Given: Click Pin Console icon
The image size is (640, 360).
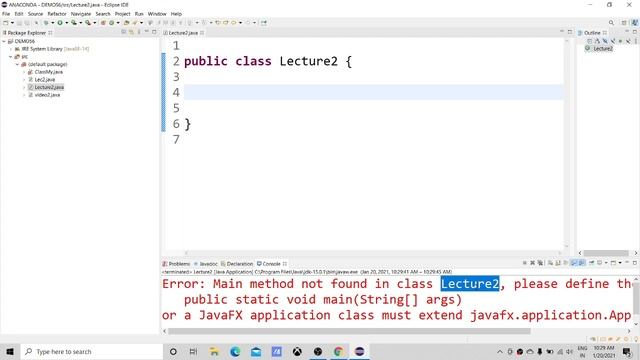Looking at the screenshot, I should click(591, 263).
